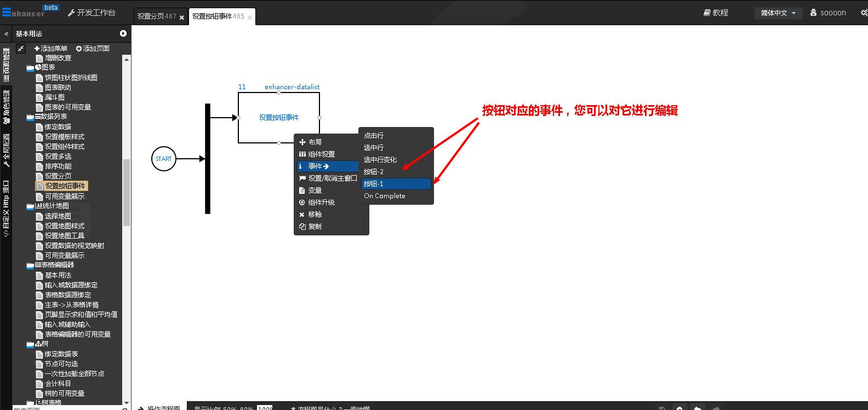Viewport: 868px width, 410px height.
Task: Click 添加菜单 button
Action: click(x=51, y=49)
